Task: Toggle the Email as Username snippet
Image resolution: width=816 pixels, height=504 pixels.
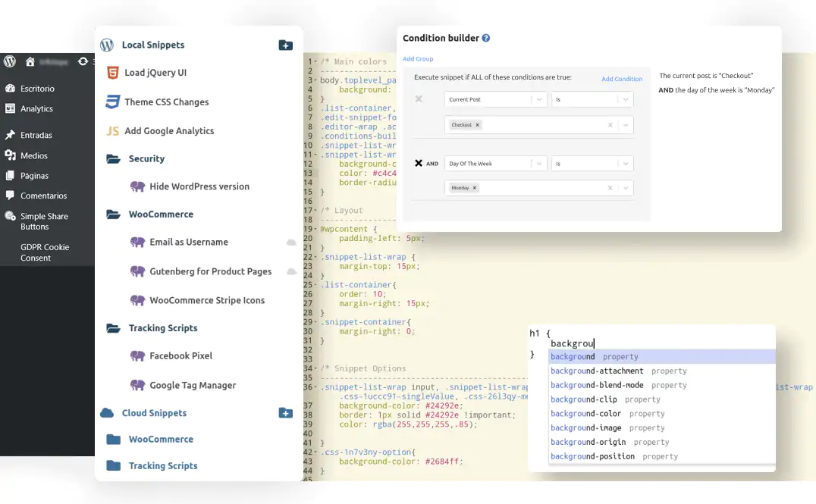Action: (x=290, y=243)
